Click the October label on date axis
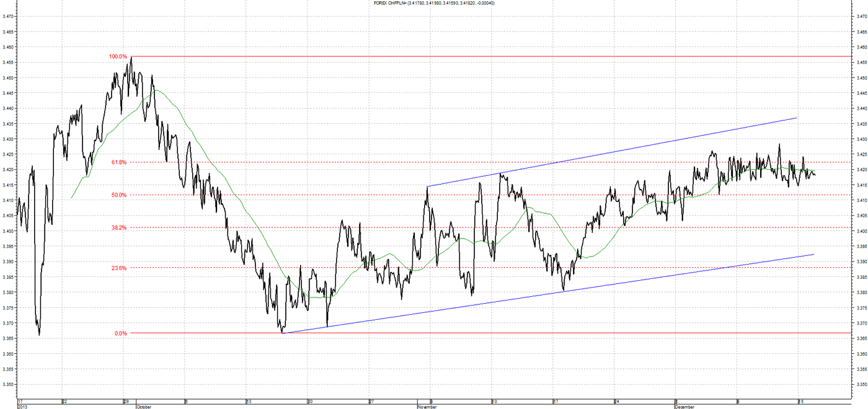The width and height of the screenshot is (868, 409). click(143, 407)
